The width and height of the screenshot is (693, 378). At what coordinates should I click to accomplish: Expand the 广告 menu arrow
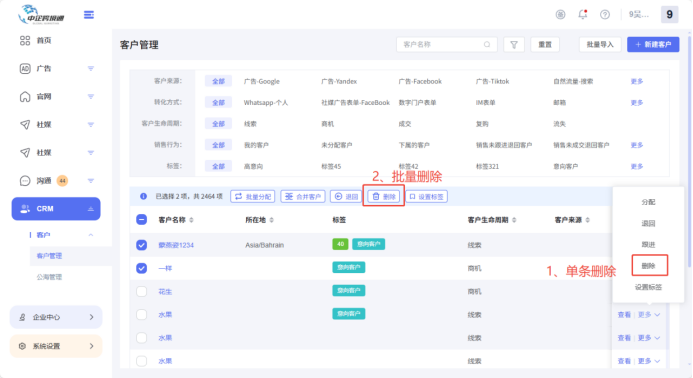click(91, 69)
